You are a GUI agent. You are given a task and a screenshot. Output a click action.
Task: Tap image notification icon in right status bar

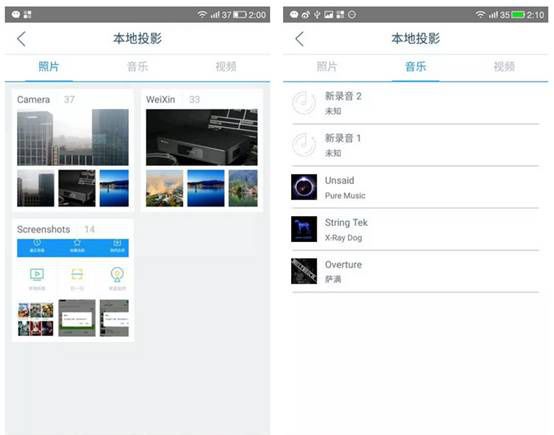click(329, 14)
